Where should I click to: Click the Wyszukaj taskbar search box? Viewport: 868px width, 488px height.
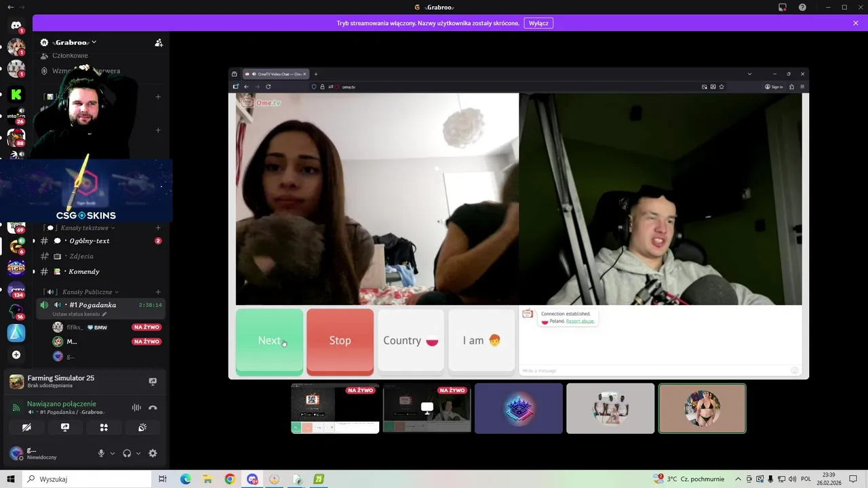click(x=86, y=479)
